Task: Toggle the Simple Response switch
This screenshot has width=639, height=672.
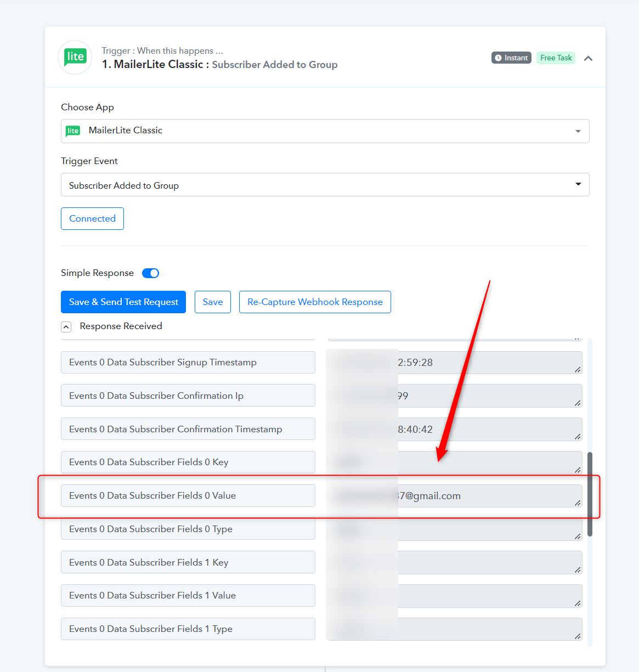Action: pos(150,273)
